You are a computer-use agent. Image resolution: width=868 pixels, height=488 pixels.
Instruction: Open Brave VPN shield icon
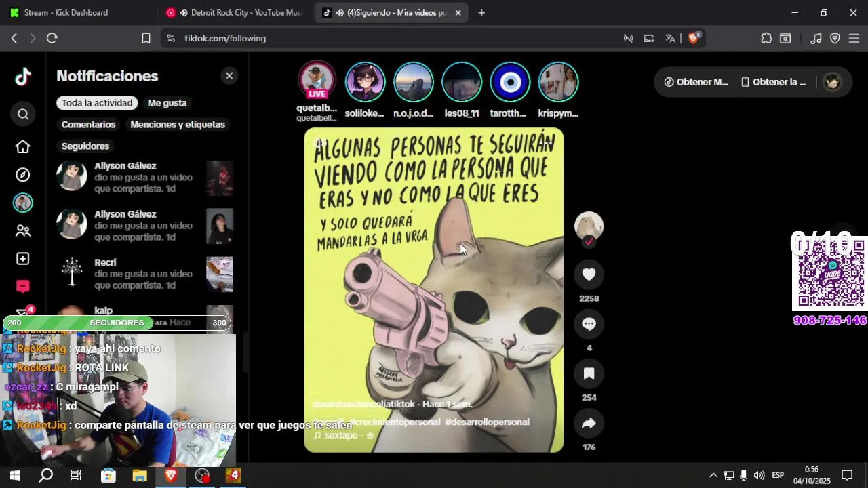pos(835,38)
